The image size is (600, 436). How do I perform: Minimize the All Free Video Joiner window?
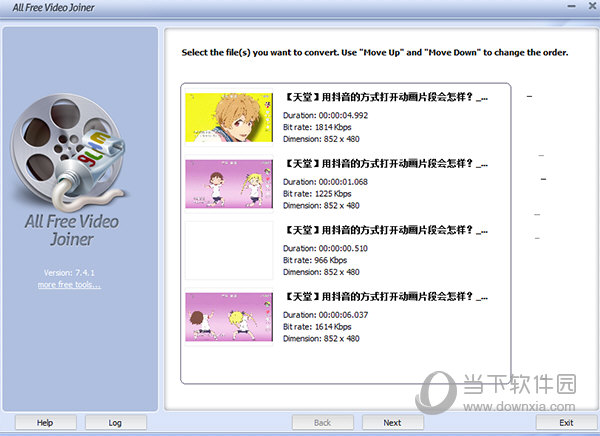(x=571, y=6)
